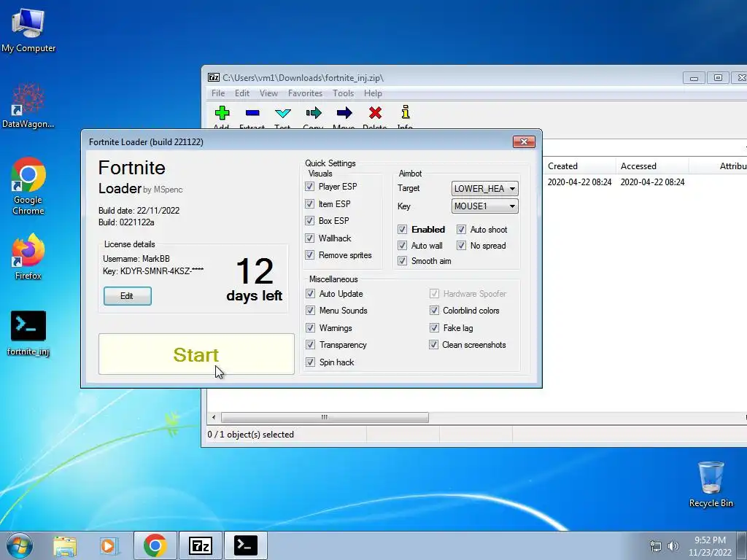This screenshot has width=747, height=560.
Task: Toggle the Spin hack checkbox
Action: pos(310,362)
